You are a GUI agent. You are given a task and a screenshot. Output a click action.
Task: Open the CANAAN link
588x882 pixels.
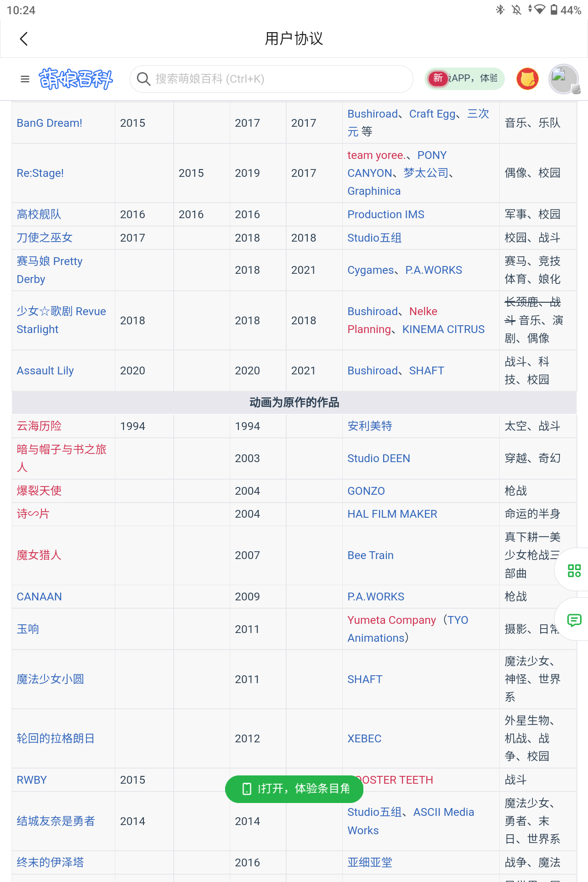point(40,597)
